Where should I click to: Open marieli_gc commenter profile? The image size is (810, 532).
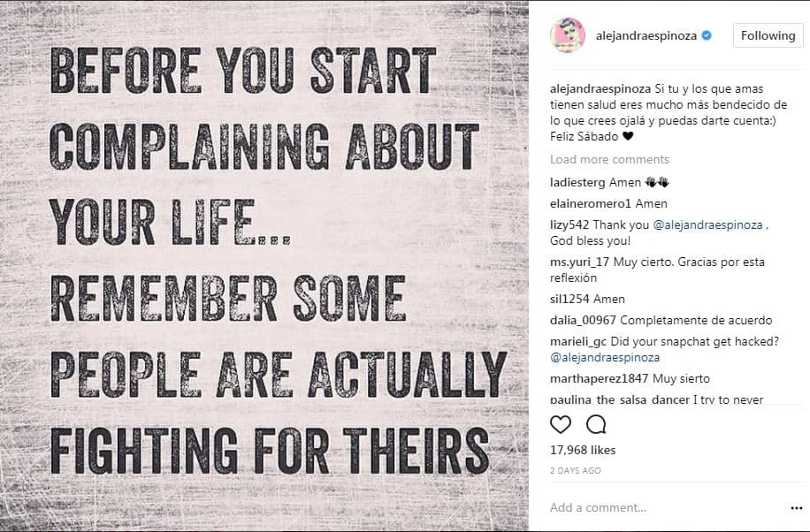pyautogui.click(x=578, y=342)
